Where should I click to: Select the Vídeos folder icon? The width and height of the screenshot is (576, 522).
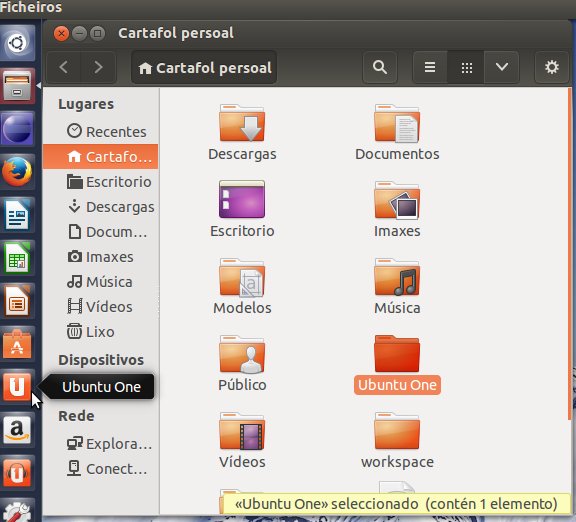(x=242, y=431)
